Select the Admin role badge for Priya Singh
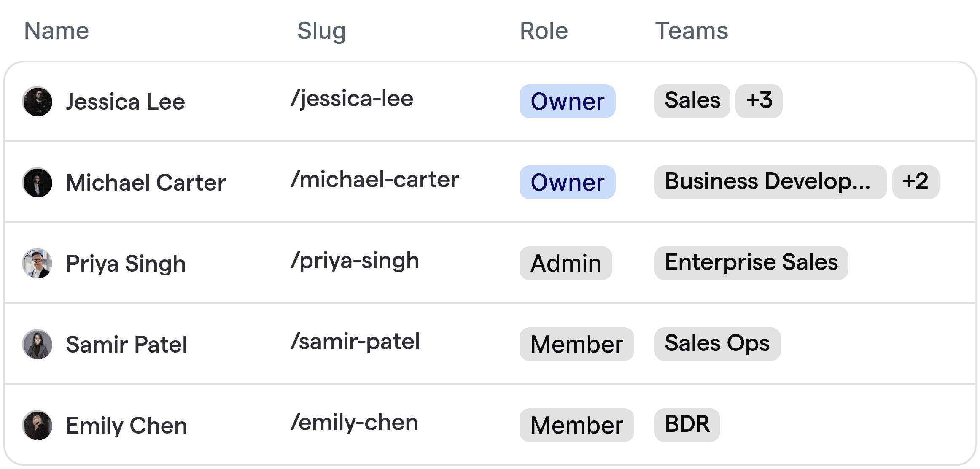Screen dimensions: 980x469 [x=565, y=263]
